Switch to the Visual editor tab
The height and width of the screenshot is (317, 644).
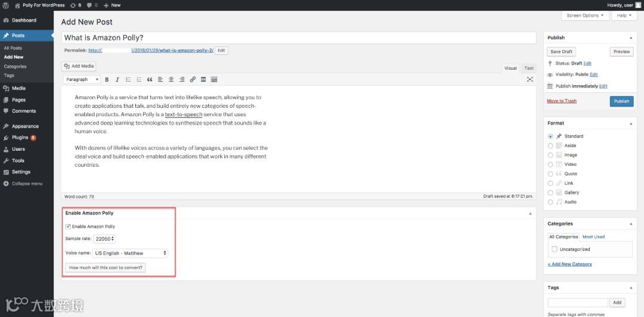coord(510,68)
